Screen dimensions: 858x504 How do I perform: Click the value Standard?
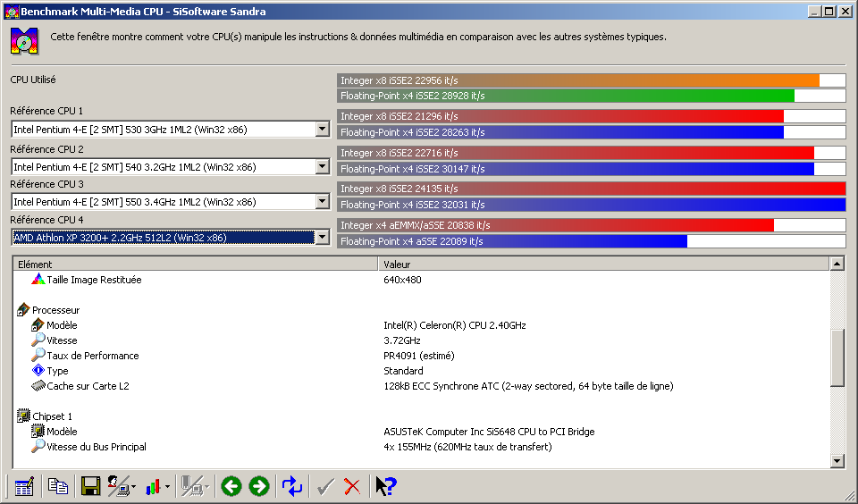(x=403, y=371)
